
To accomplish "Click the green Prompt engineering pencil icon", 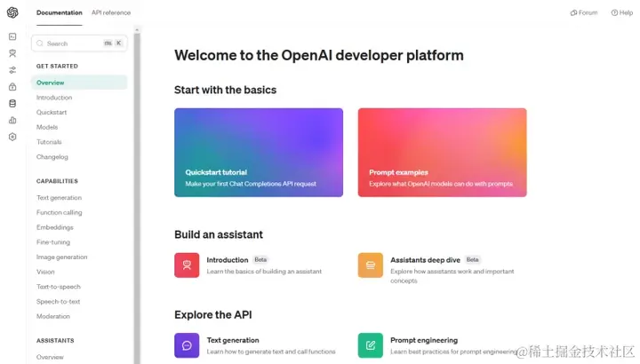I will (371, 345).
